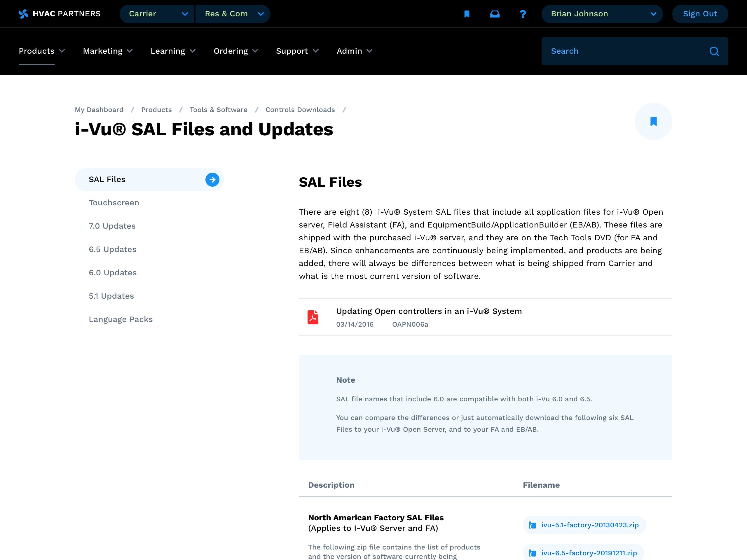
Task: Click zip icon for ivu-5.1-factory file
Action: 532,525
